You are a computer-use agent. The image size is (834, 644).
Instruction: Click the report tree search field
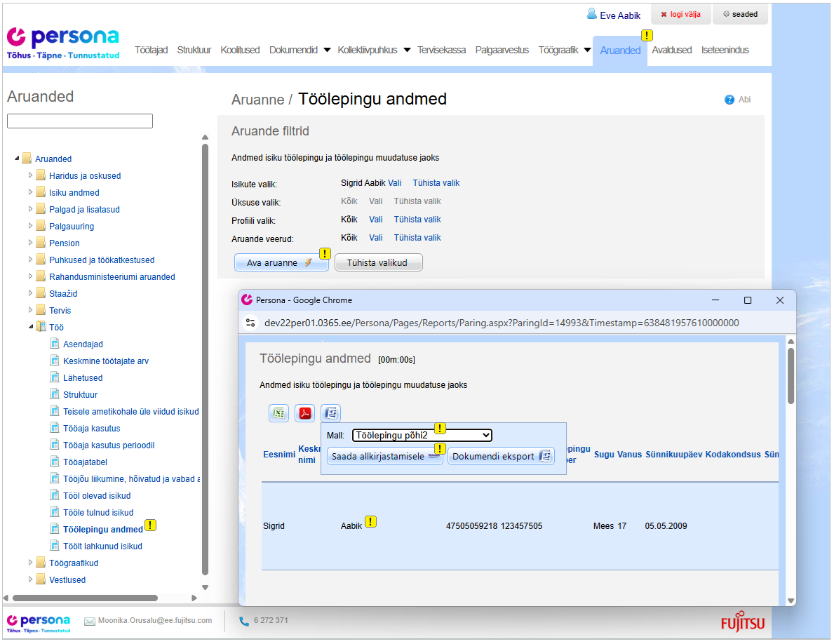pyautogui.click(x=80, y=121)
